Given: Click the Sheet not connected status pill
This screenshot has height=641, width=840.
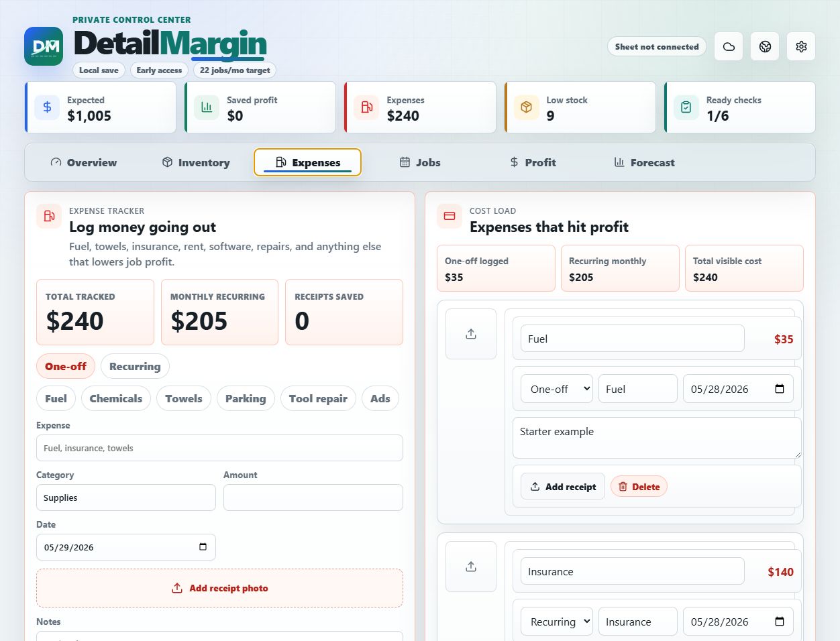Looking at the screenshot, I should pos(657,46).
